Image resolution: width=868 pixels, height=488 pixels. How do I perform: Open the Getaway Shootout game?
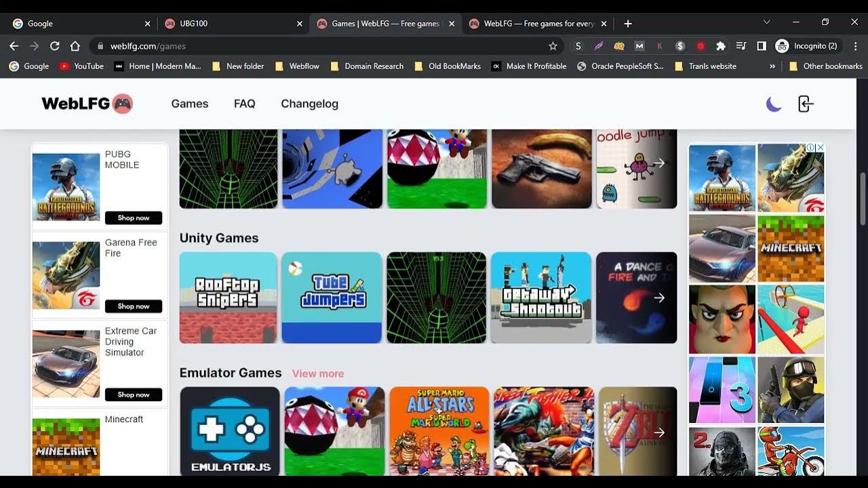click(541, 298)
